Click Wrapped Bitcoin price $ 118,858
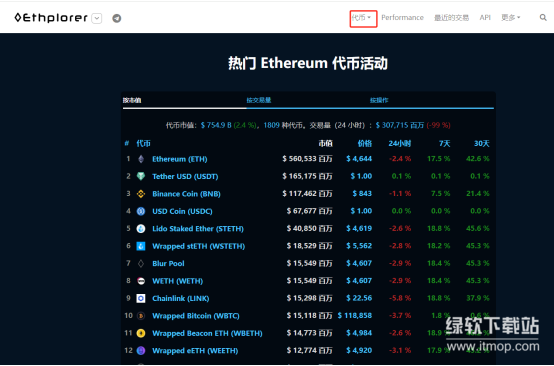 point(355,315)
